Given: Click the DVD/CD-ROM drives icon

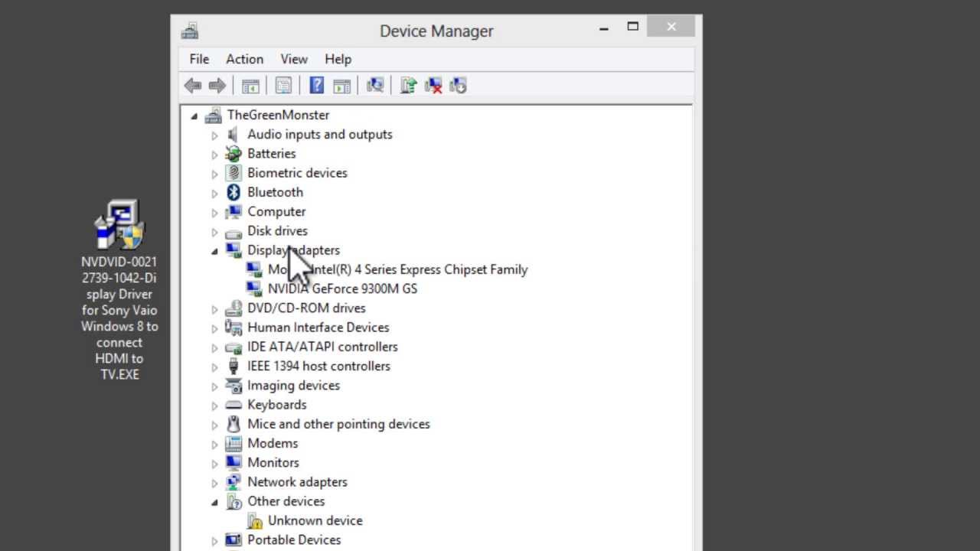Looking at the screenshot, I should [234, 308].
